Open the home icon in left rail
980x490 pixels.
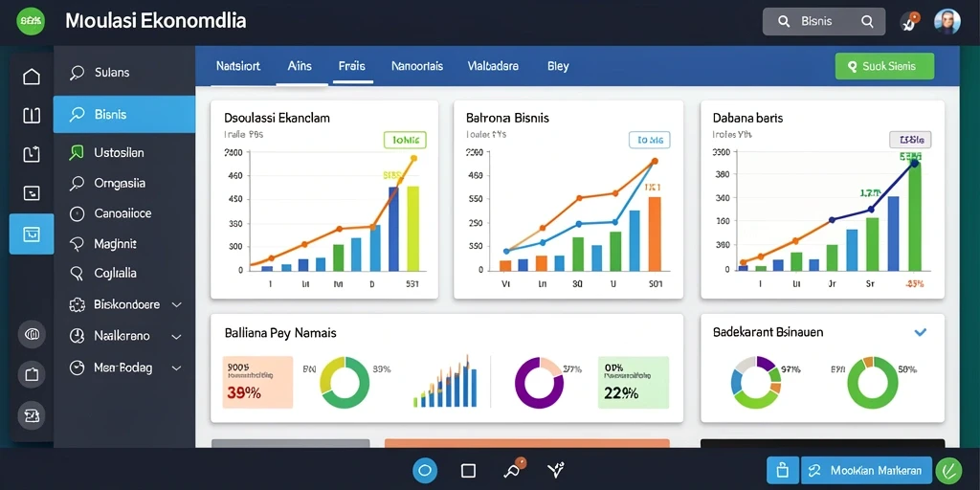pyautogui.click(x=32, y=77)
